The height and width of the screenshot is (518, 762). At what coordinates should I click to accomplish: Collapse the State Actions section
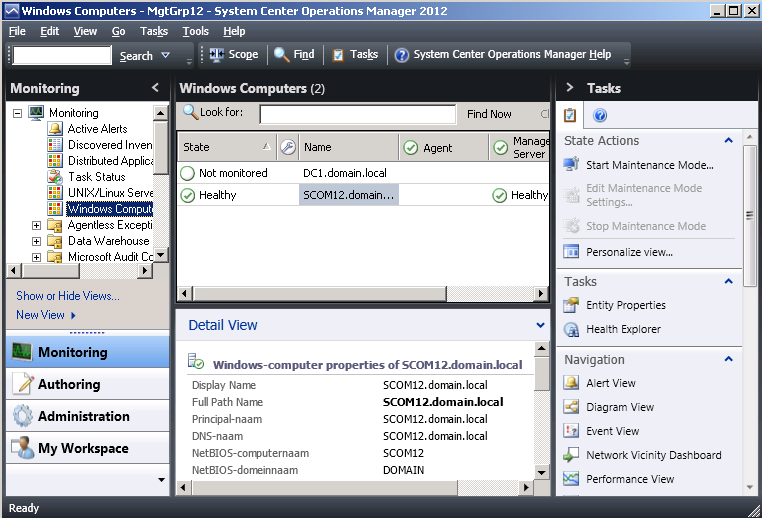pos(728,140)
